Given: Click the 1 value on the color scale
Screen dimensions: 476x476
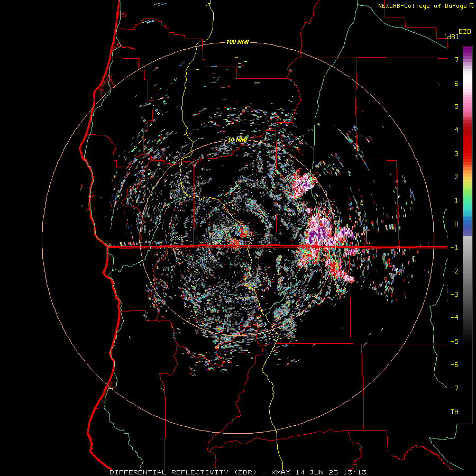Looking at the screenshot, I should pyautogui.click(x=456, y=200).
